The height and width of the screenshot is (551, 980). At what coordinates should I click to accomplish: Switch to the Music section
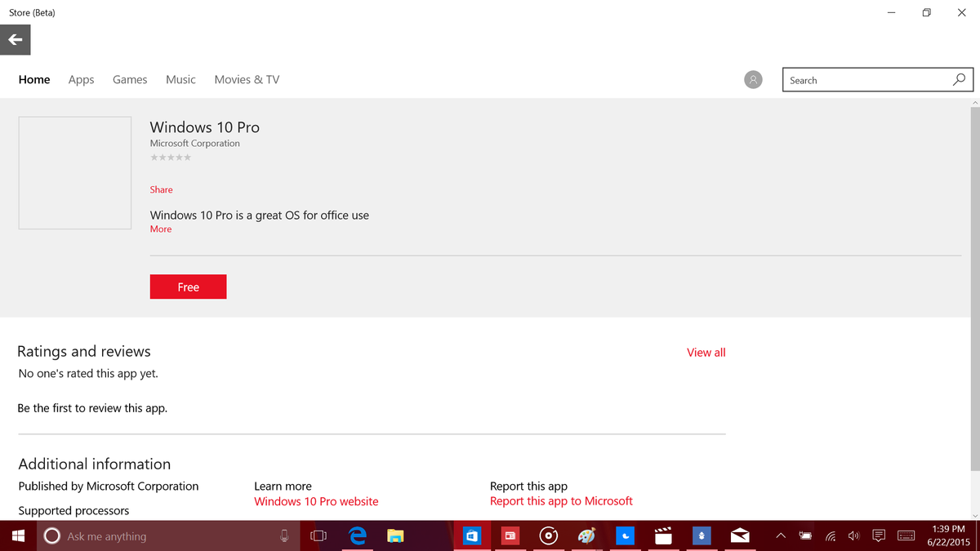tap(180, 79)
